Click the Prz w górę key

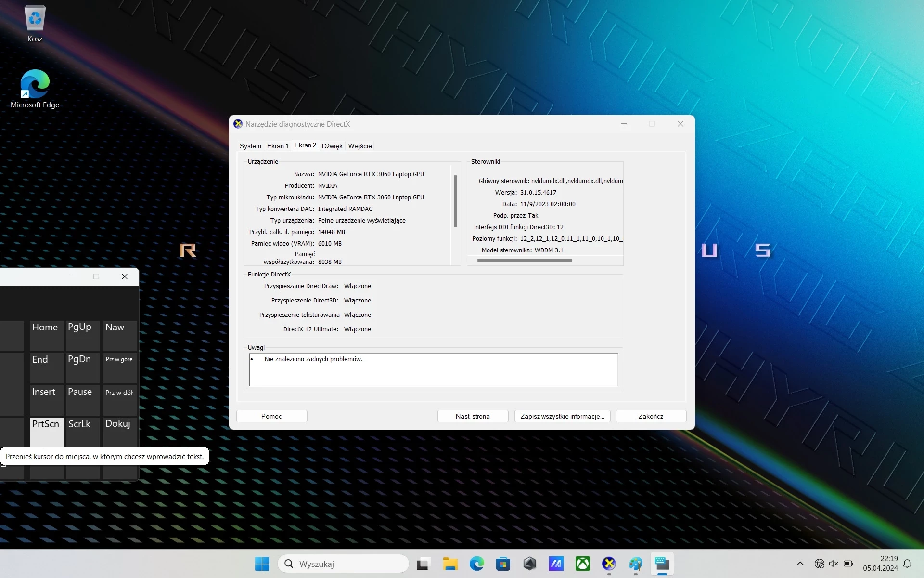click(x=120, y=368)
